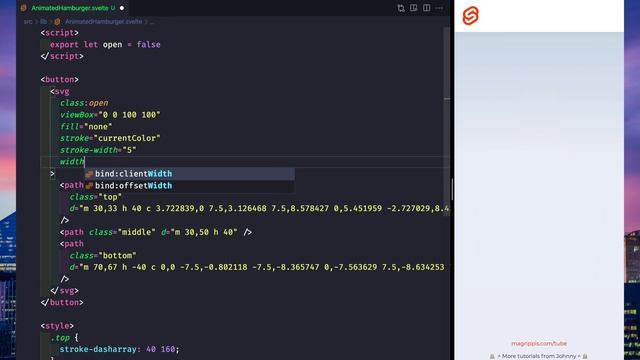
Task: Click the <style> opening tag
Action: coord(57,326)
